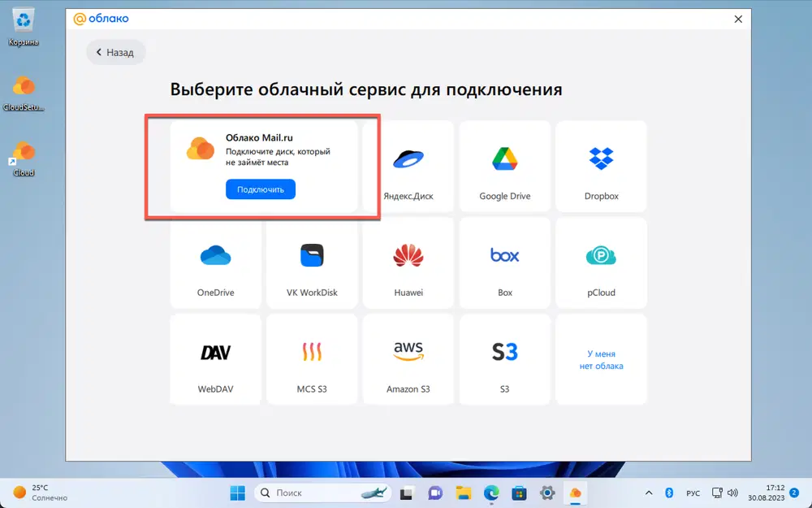
Task: Open the Windows Start menu
Action: pos(238,493)
